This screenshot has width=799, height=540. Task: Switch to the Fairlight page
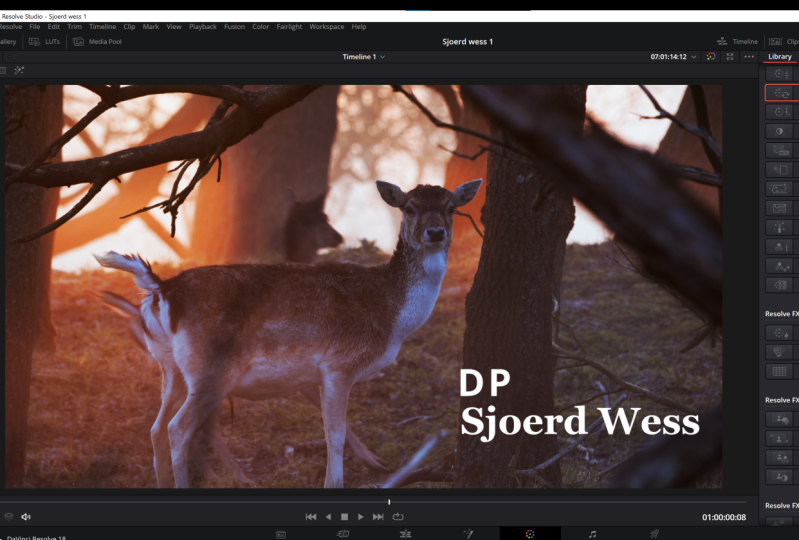click(592, 534)
